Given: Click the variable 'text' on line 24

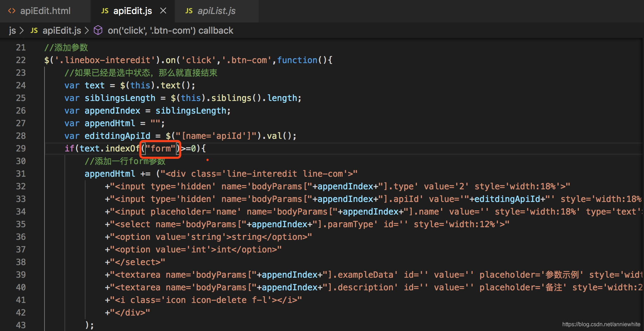Looking at the screenshot, I should pos(95,85).
